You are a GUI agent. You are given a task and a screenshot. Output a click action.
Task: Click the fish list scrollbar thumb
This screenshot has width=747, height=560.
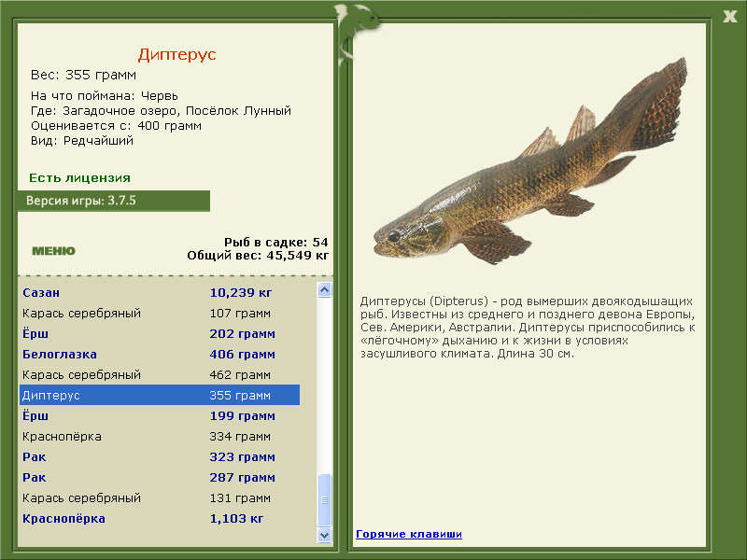324,500
